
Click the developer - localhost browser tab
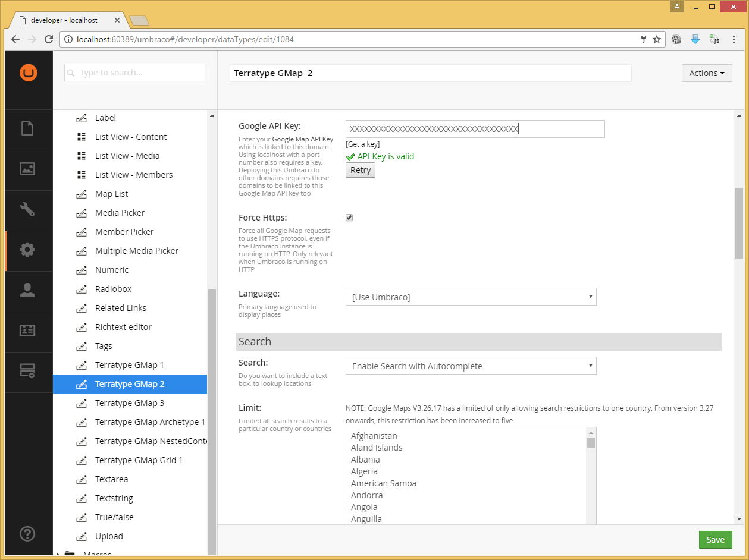[67, 20]
